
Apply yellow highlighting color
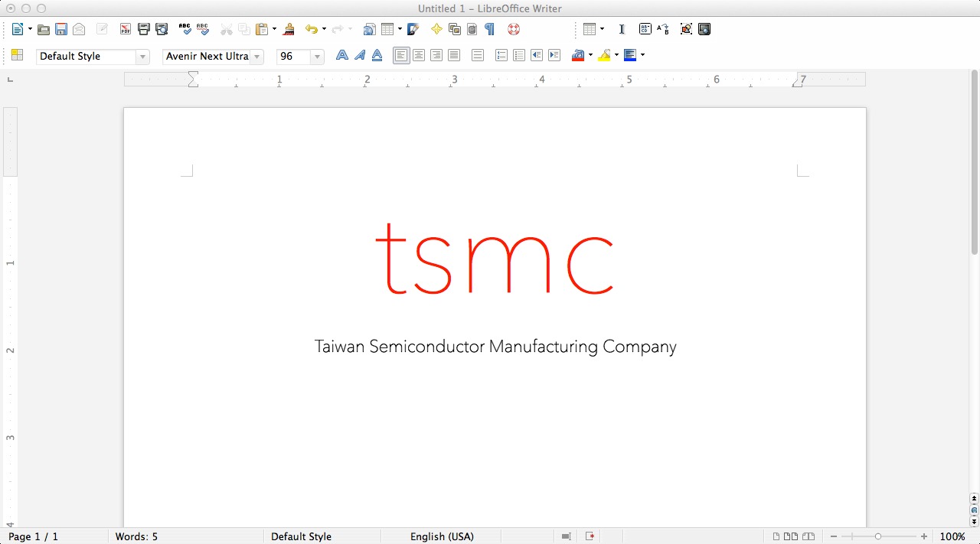tap(604, 55)
